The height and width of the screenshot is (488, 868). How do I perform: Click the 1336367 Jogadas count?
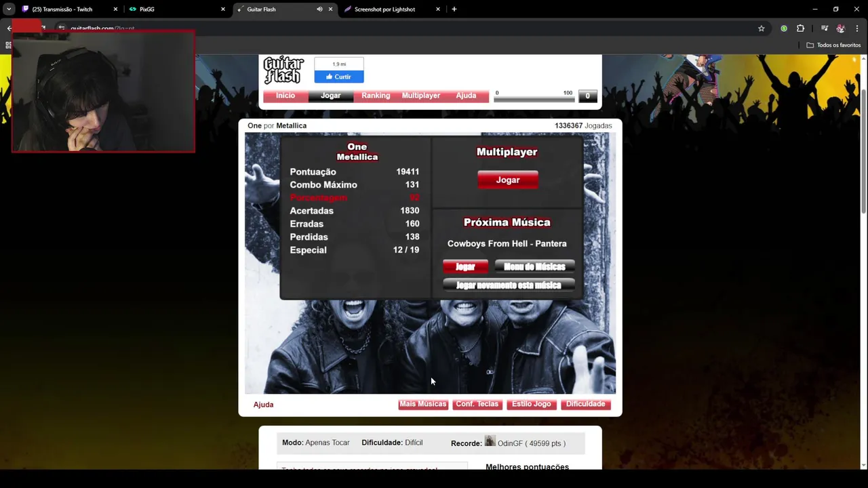click(583, 125)
